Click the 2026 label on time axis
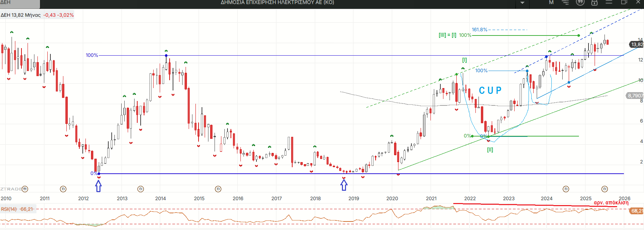This screenshot has width=644, height=230. pyautogui.click(x=625, y=198)
